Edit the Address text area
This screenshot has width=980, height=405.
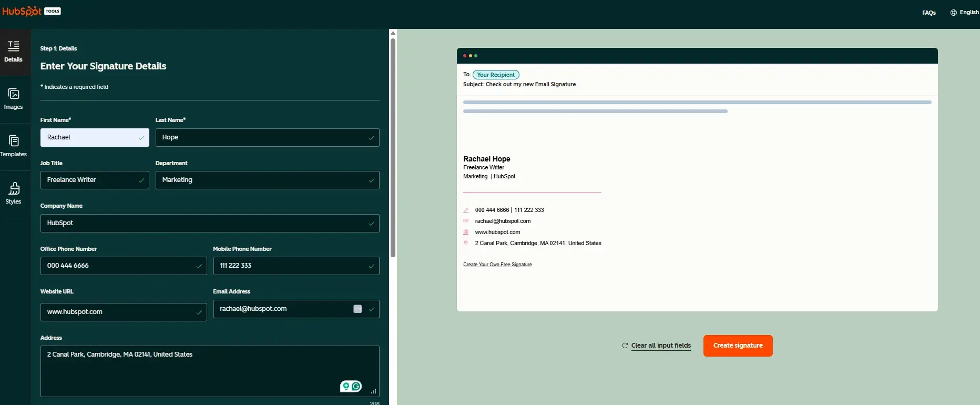[x=210, y=371]
